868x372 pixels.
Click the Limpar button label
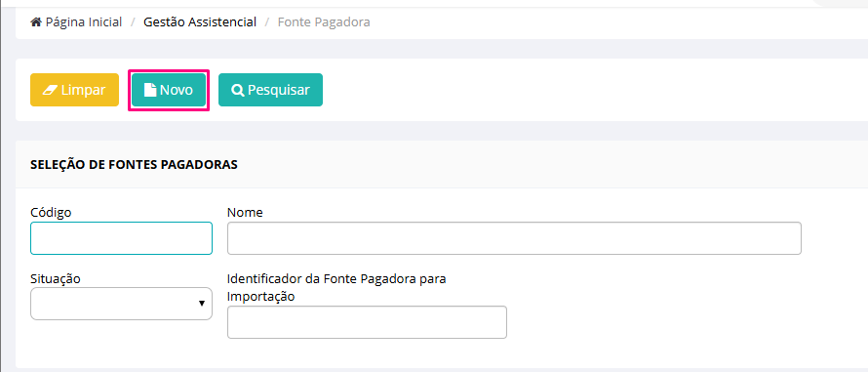click(x=83, y=90)
